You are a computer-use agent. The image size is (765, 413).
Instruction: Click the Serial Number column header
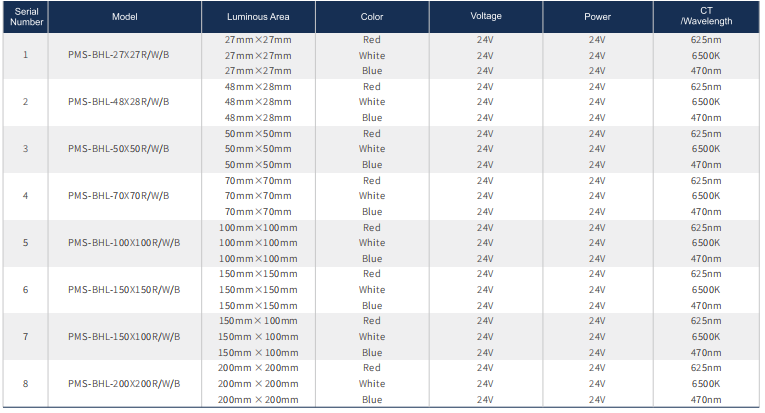(x=25, y=17)
